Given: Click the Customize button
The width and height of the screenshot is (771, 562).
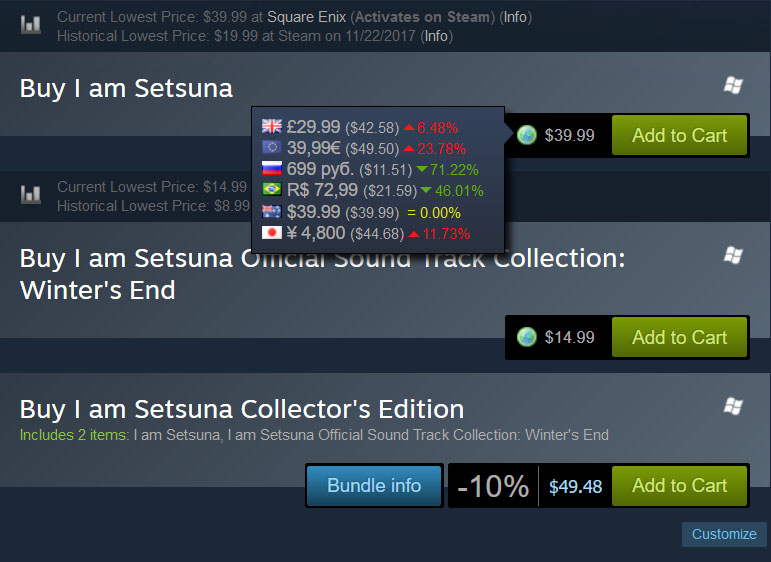Looking at the screenshot, I should pos(724,534).
